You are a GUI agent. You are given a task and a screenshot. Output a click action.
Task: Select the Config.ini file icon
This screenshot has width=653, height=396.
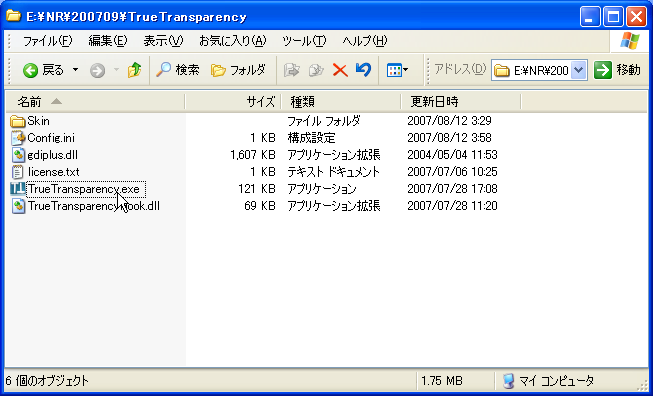click(18, 138)
